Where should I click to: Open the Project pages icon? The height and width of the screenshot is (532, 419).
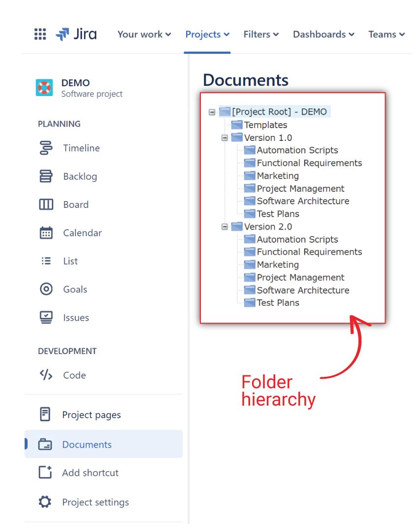(46, 414)
